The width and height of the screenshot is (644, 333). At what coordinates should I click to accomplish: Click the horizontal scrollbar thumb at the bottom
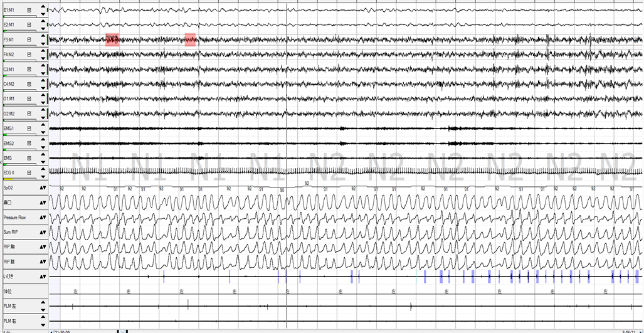tap(122, 330)
